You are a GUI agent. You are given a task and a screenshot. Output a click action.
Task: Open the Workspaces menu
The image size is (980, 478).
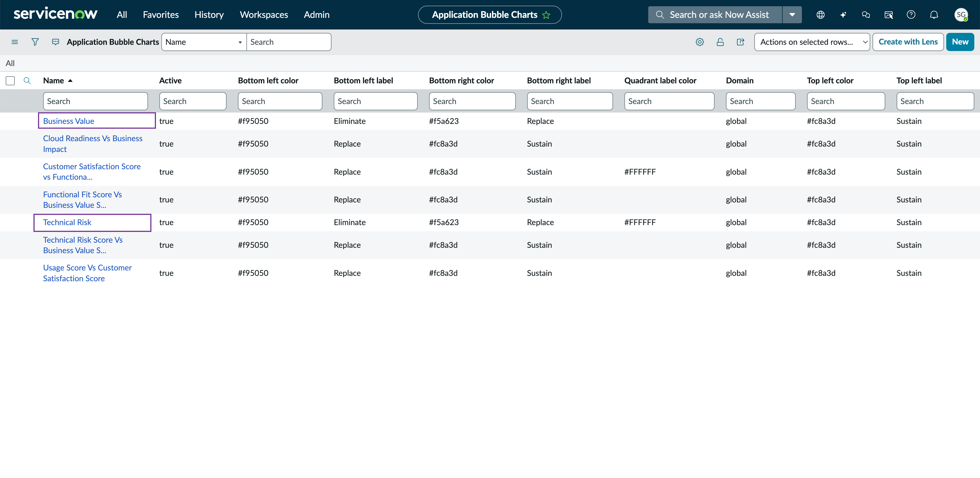click(264, 15)
